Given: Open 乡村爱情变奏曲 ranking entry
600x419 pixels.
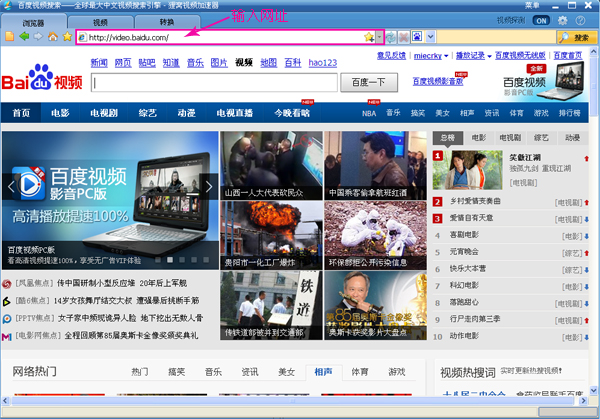Looking at the screenshot, I should pos(475,201).
